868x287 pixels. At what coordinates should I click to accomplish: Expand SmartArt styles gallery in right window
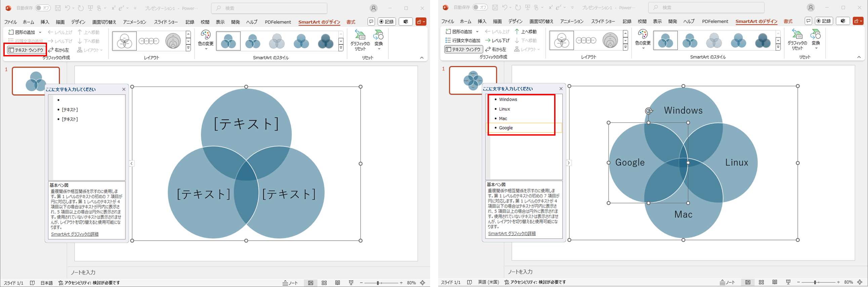click(x=778, y=47)
